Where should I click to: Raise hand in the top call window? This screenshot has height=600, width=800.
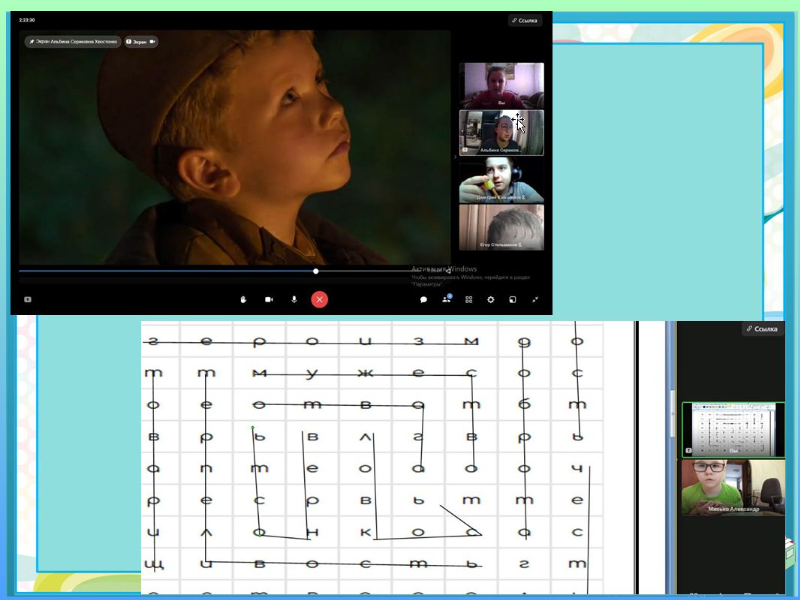point(243,299)
